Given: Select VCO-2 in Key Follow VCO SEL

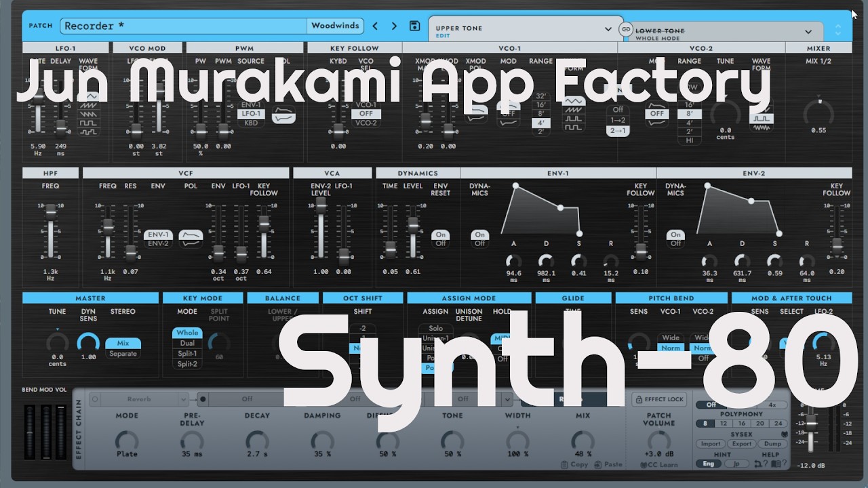Looking at the screenshot, I should 366,123.
